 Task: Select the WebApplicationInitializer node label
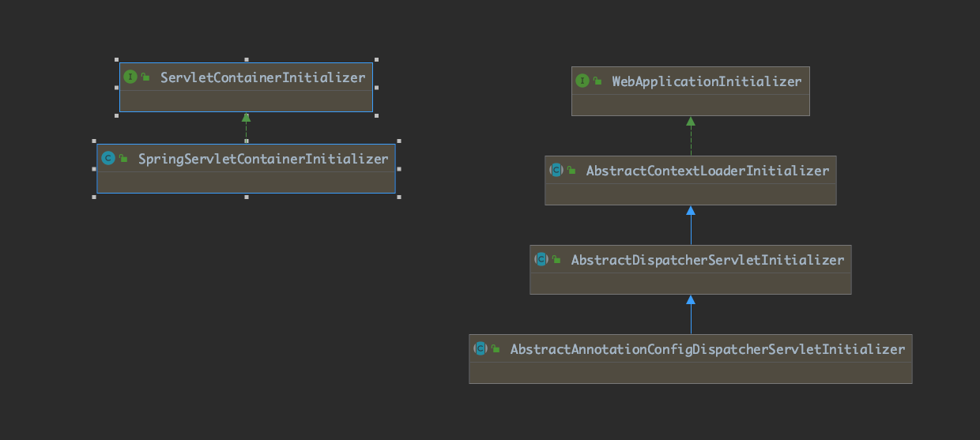(706, 81)
